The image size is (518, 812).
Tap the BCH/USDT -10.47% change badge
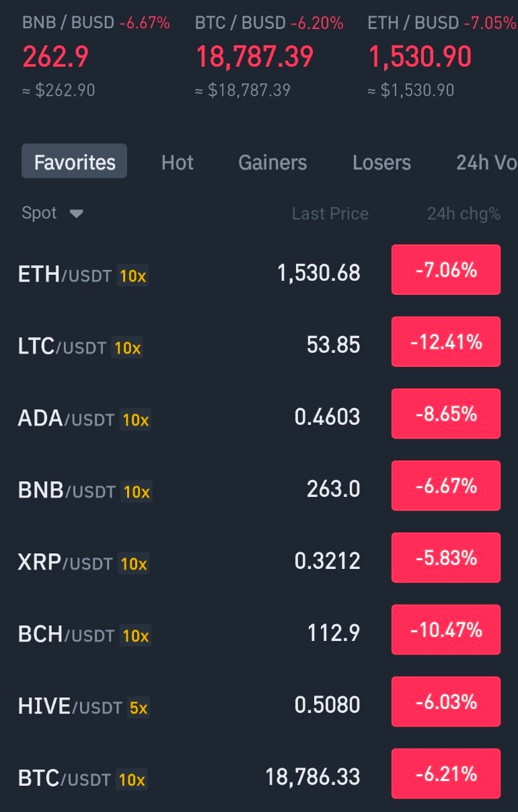(x=446, y=630)
